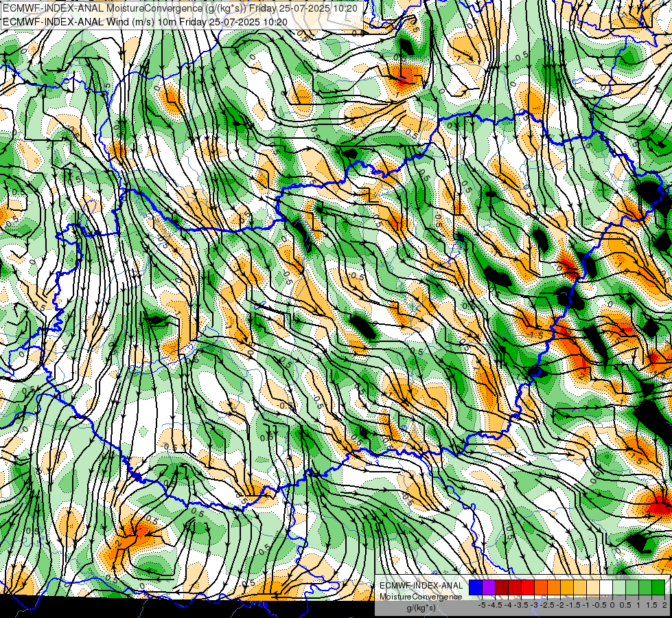This screenshot has width=672, height=618.
Task: Click the 1.5 tick label on the color scale
Action: coord(651,605)
